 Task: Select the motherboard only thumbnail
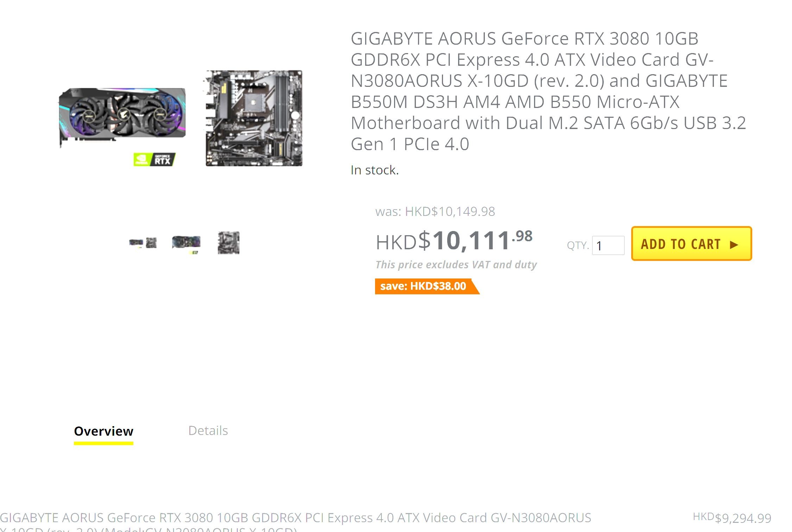pyautogui.click(x=229, y=243)
